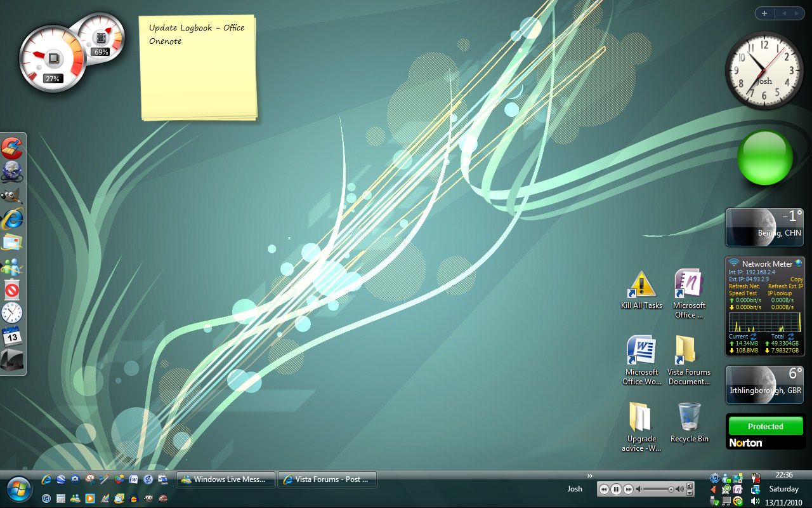Open Windows Mail from the left dock
This screenshot has width=812, height=508.
coord(12,242)
